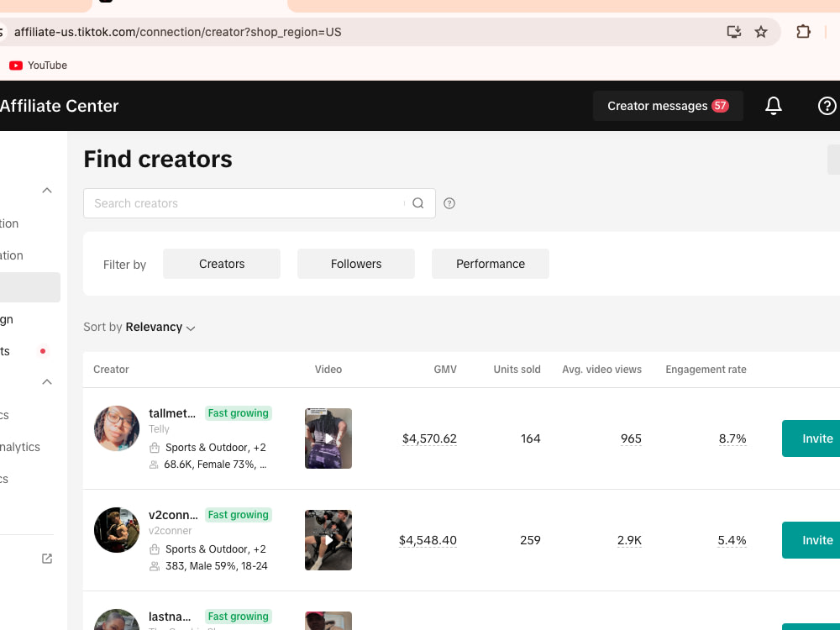The height and width of the screenshot is (630, 840).
Task: Bookmark this page with the star icon
Action: pyautogui.click(x=761, y=32)
